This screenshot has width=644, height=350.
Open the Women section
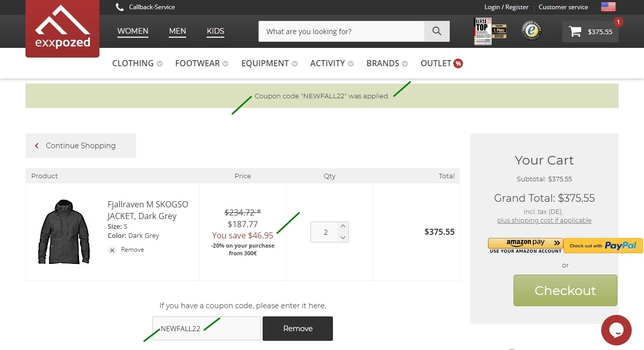click(133, 31)
